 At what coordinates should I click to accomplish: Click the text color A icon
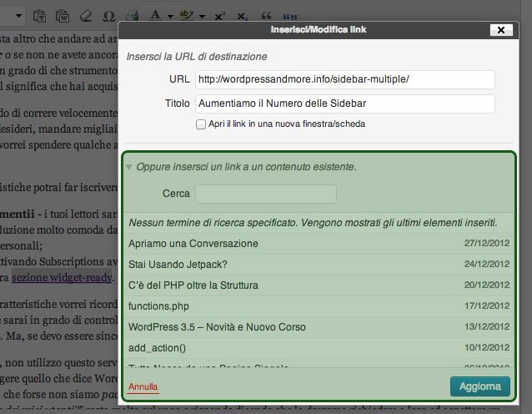156,15
